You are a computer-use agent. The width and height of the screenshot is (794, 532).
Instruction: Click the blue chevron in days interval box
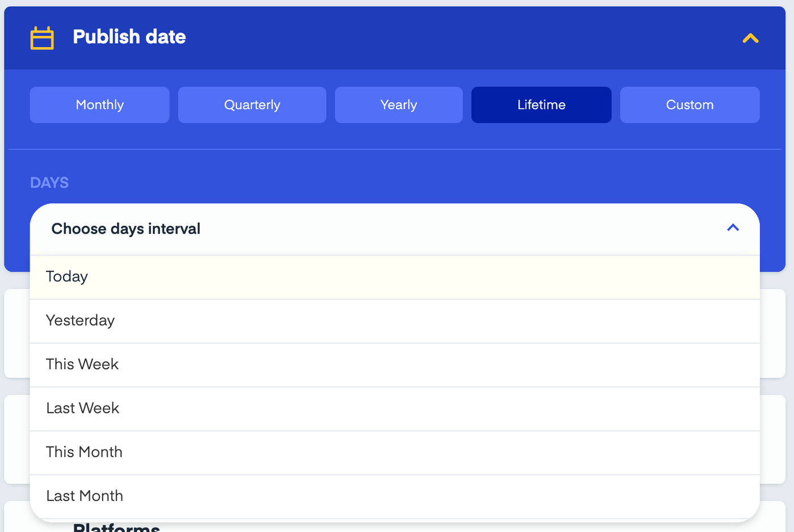(x=733, y=228)
